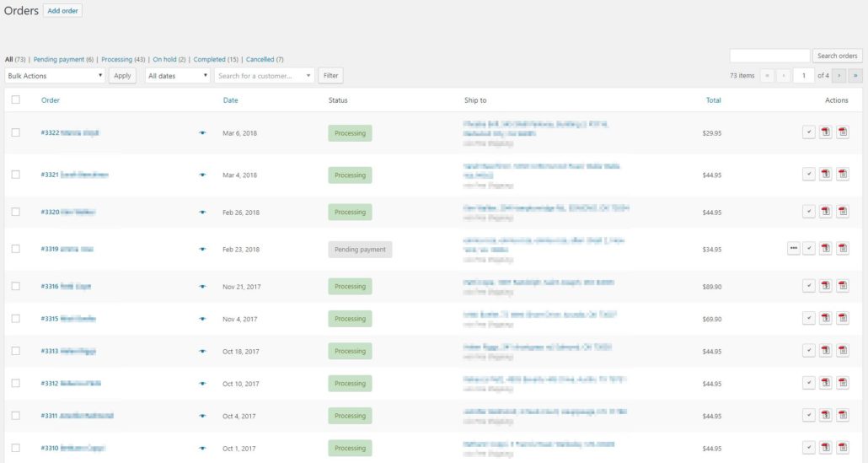868x463 pixels.
Task: Click the rightmost PDF icon for order #3320
Action: pyautogui.click(x=843, y=212)
